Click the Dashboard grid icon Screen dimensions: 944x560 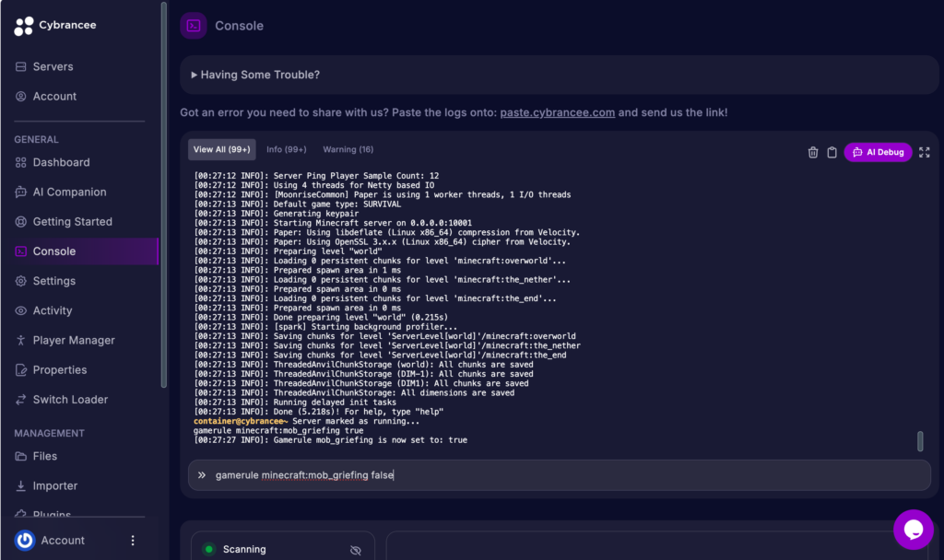pyautogui.click(x=21, y=162)
